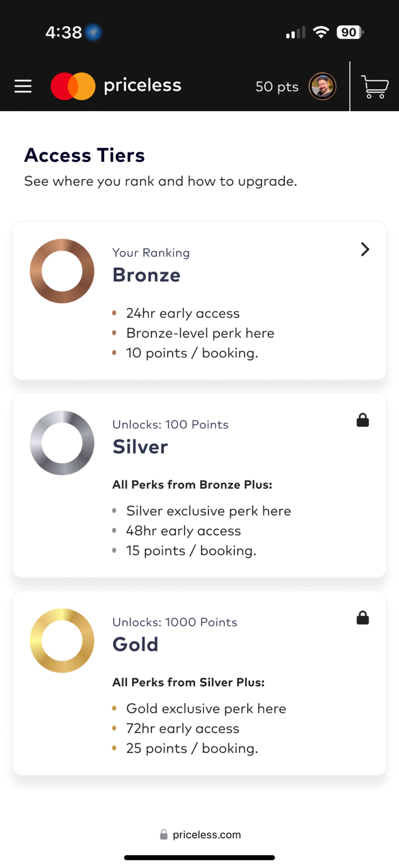
Task: Expand Bronze ranking details chevron
Action: click(x=365, y=249)
